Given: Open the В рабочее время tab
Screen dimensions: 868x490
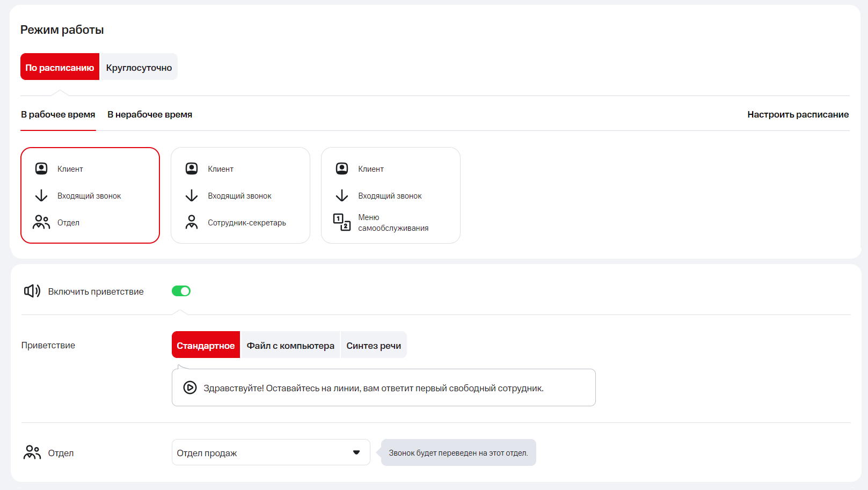Looking at the screenshot, I should [x=58, y=114].
